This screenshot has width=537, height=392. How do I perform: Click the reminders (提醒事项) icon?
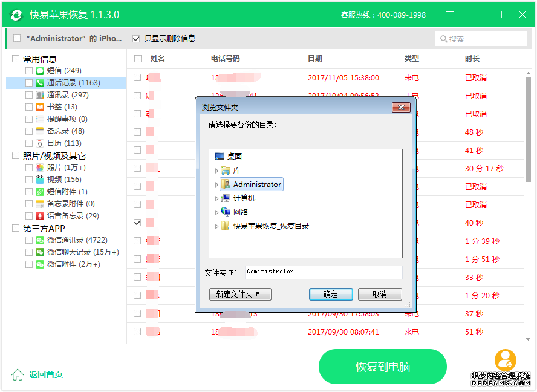pyautogui.click(x=40, y=119)
